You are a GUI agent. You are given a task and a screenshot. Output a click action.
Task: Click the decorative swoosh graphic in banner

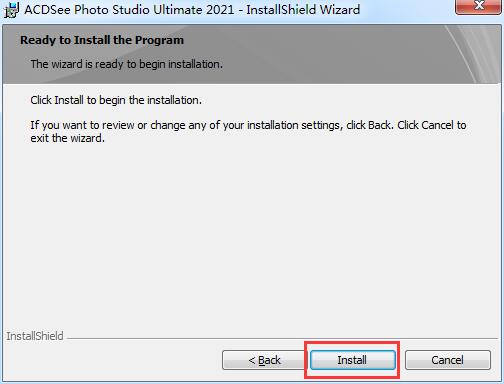473,53
